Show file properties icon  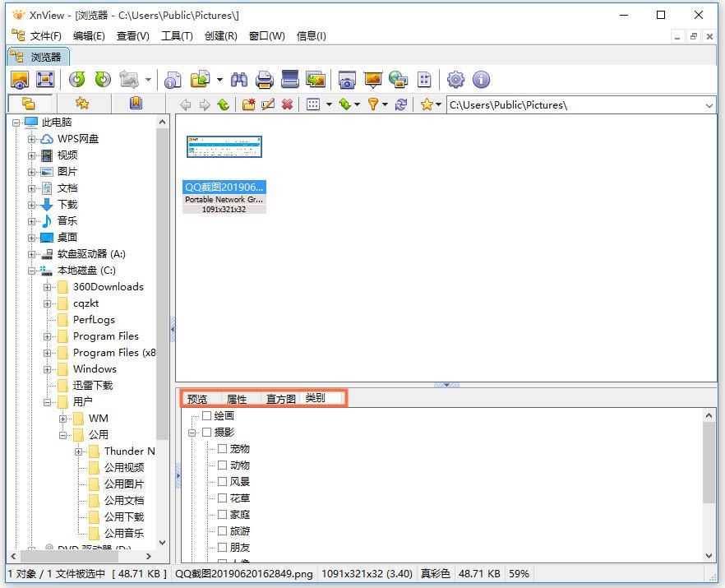pyautogui.click(x=173, y=80)
